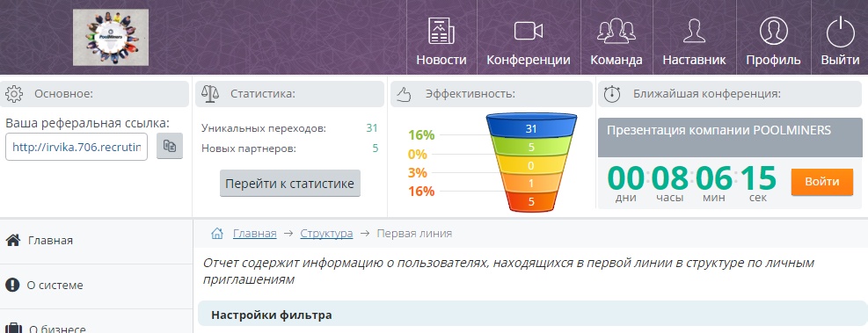This screenshot has height=333, width=868.
Task: Select the referral link input field
Action: 77,147
